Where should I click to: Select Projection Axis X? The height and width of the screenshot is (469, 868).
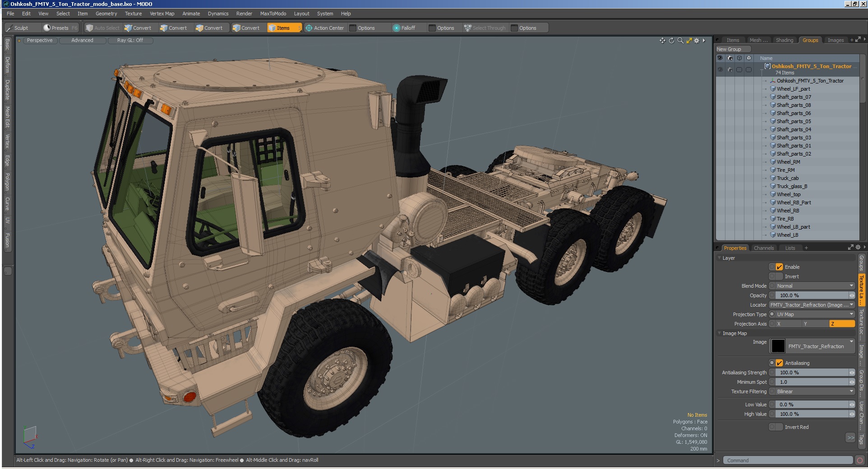789,324
